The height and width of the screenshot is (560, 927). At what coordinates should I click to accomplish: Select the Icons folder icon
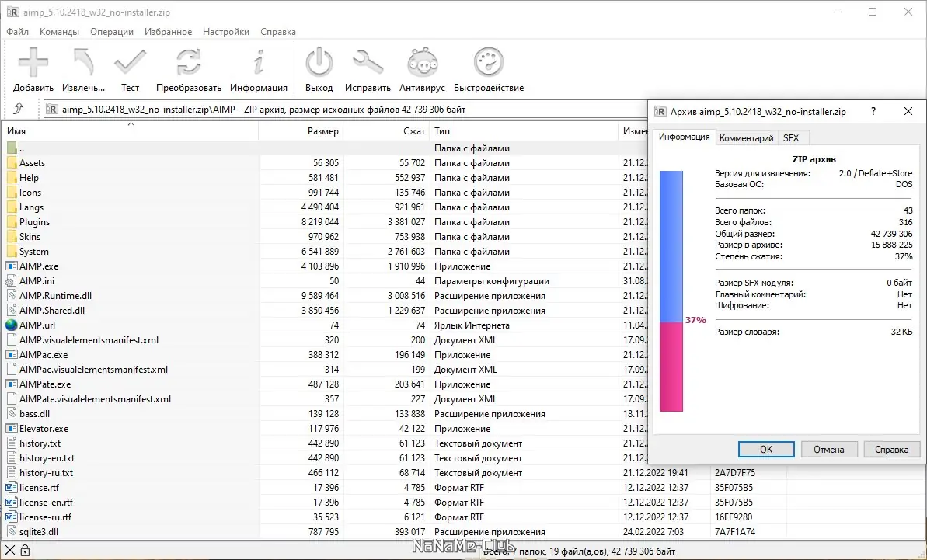point(12,193)
